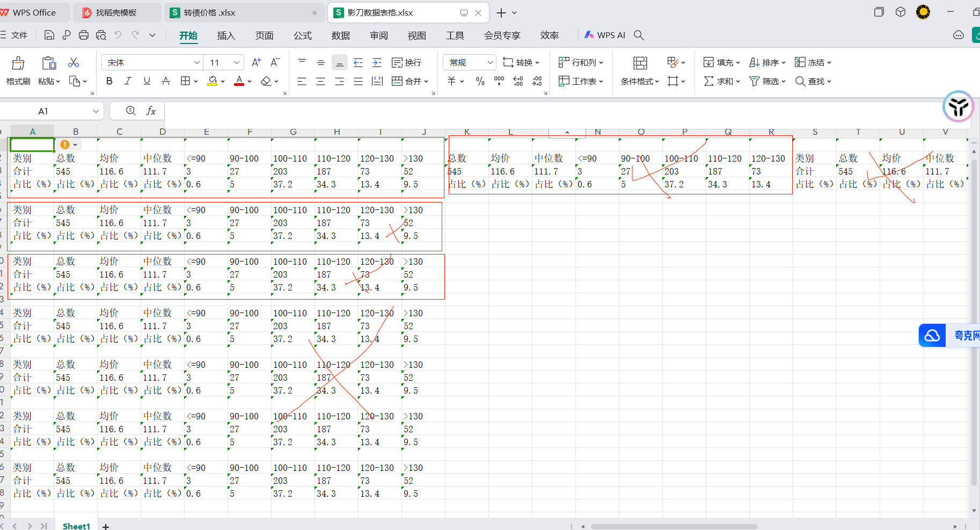
Task: Click the Increase font size icon
Action: click(256, 62)
